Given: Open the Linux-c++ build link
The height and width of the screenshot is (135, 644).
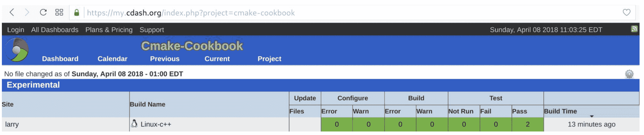Looking at the screenshot, I should [x=156, y=124].
